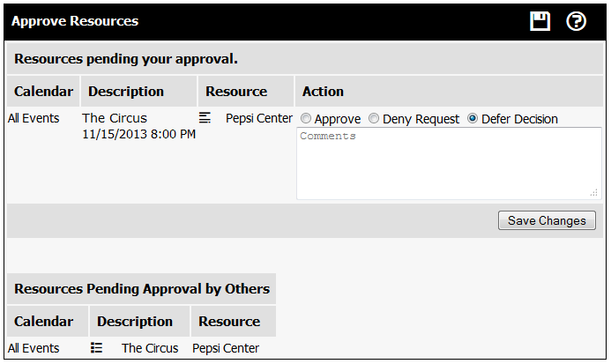The width and height of the screenshot is (611, 364).
Task: Click list icon next to The Circus below
Action: pyautogui.click(x=96, y=347)
